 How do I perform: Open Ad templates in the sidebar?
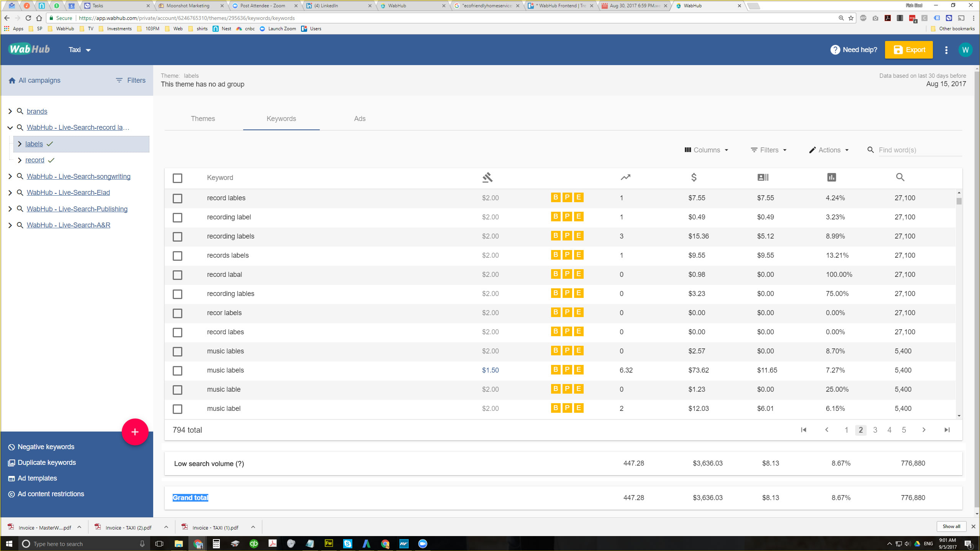coord(33,478)
